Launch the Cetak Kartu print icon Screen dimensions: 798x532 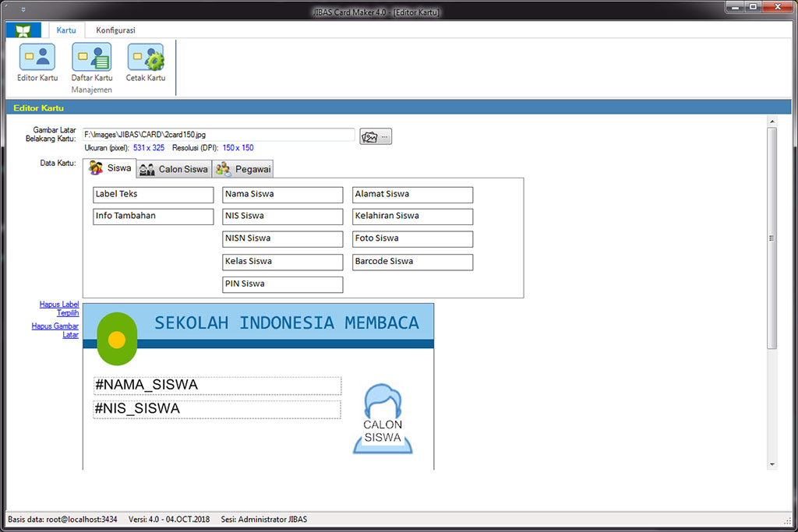(x=146, y=62)
